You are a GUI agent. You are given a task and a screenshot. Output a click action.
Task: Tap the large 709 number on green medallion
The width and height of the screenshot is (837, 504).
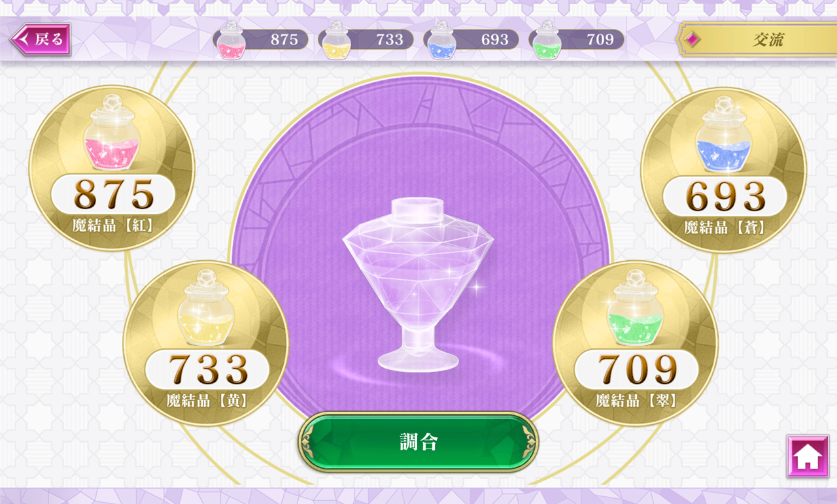point(636,369)
